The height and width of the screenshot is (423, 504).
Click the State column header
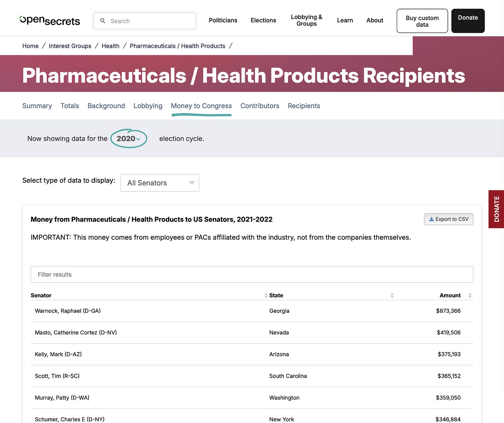(x=276, y=295)
